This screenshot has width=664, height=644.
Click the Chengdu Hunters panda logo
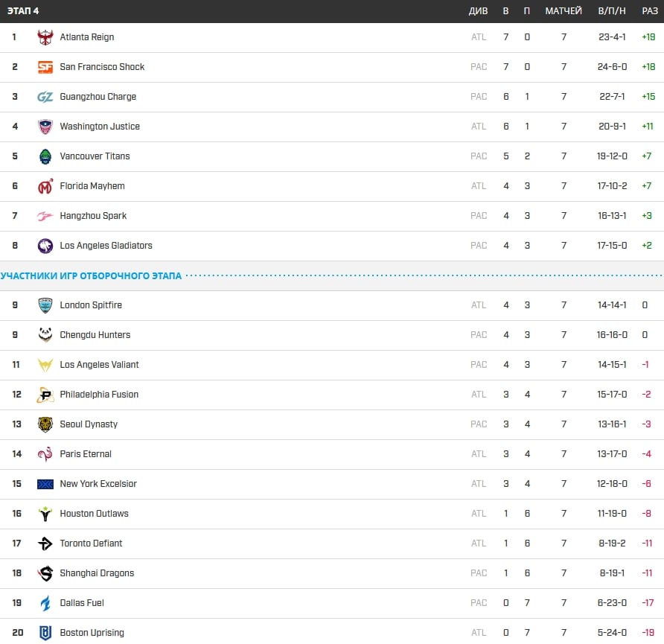point(45,335)
